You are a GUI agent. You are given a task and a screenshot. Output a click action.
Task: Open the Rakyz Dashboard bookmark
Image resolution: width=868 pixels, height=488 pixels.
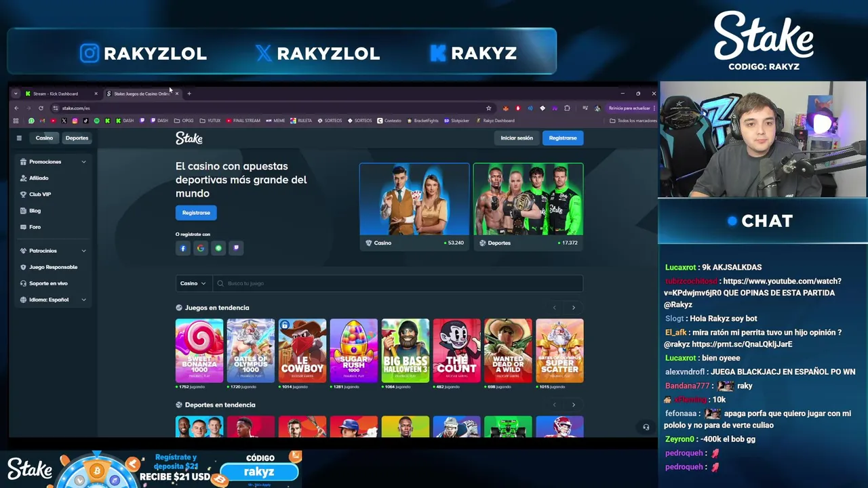pyautogui.click(x=495, y=121)
